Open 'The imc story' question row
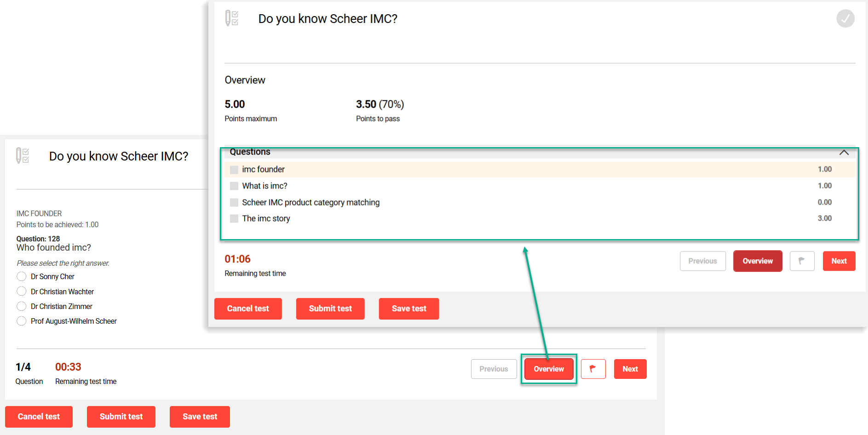The width and height of the screenshot is (868, 435). pyautogui.click(x=540, y=218)
